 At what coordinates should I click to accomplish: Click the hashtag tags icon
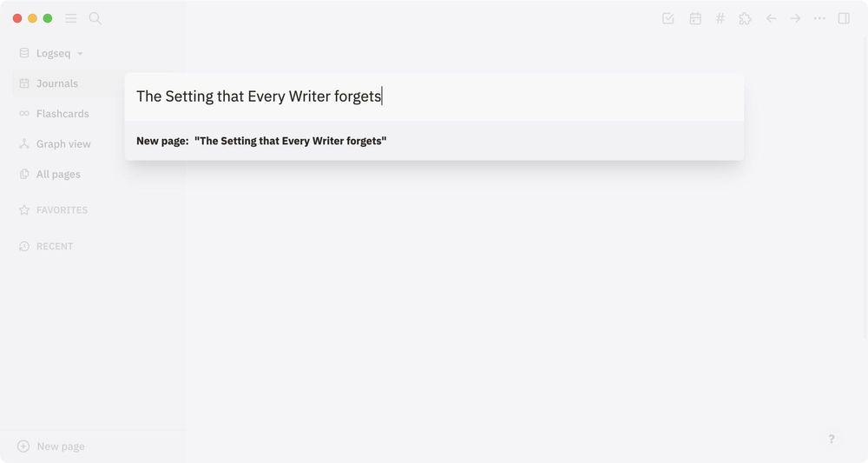(720, 18)
